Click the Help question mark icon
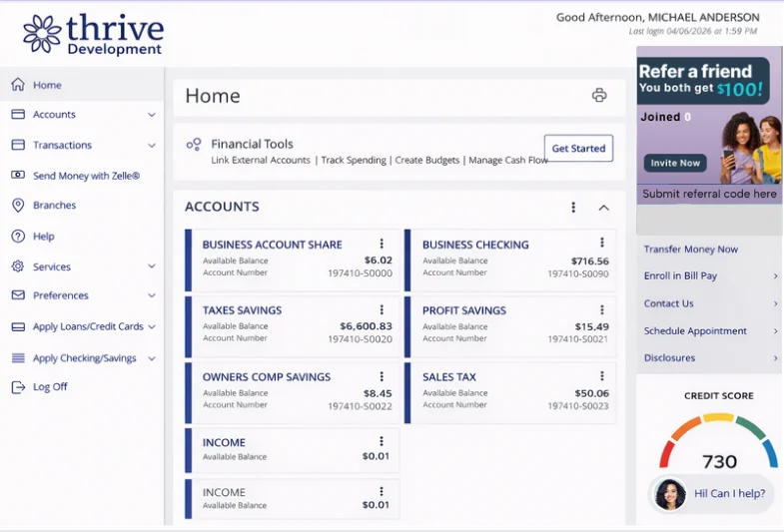 pyautogui.click(x=18, y=237)
